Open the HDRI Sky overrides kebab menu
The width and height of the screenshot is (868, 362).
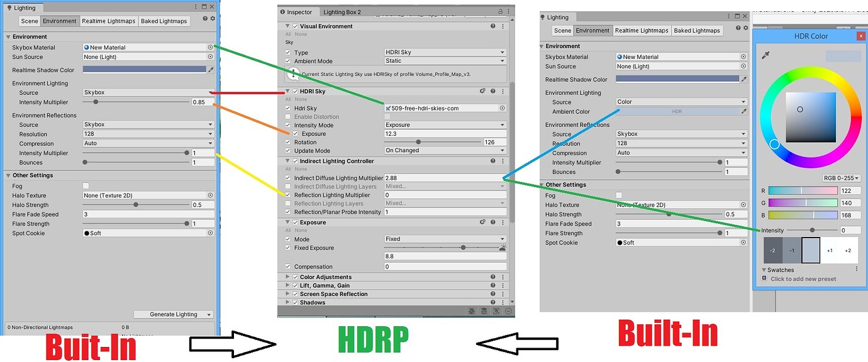[503, 91]
